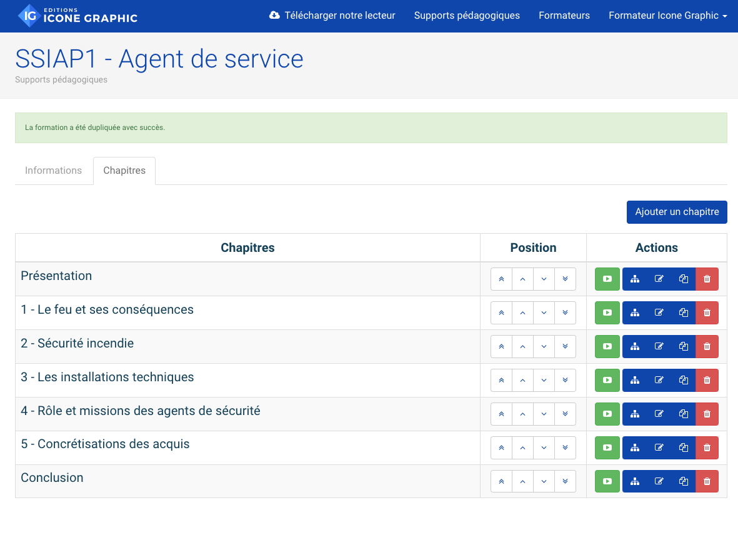The height and width of the screenshot is (560, 738).
Task: Edit chapter 5 - Concrétisations des acquis
Action: 659,447
